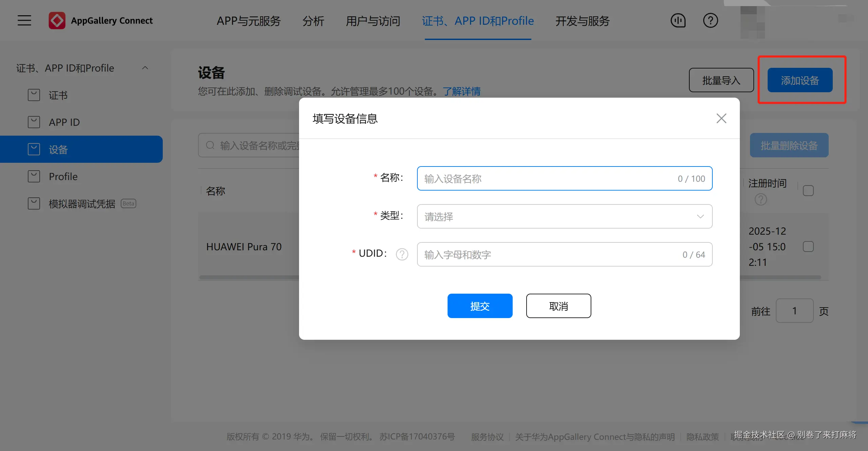
Task: Click the AppGallery Connect logo
Action: pos(57,21)
